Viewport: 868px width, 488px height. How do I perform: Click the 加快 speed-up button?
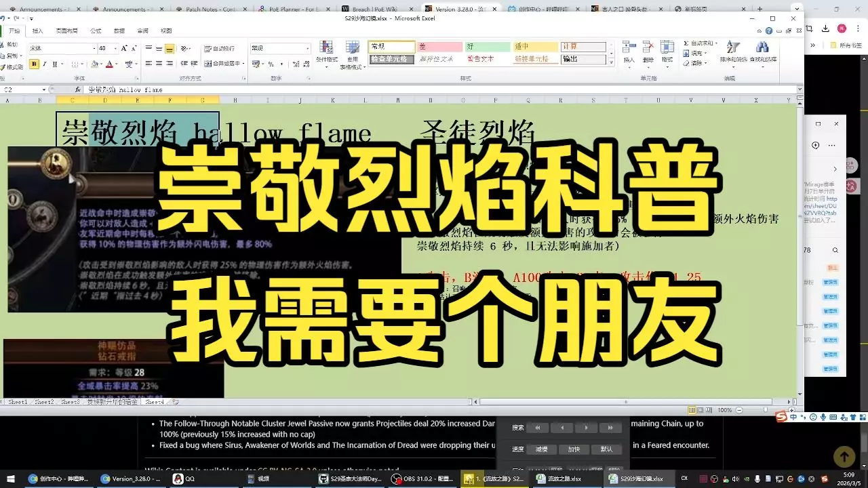point(574,449)
